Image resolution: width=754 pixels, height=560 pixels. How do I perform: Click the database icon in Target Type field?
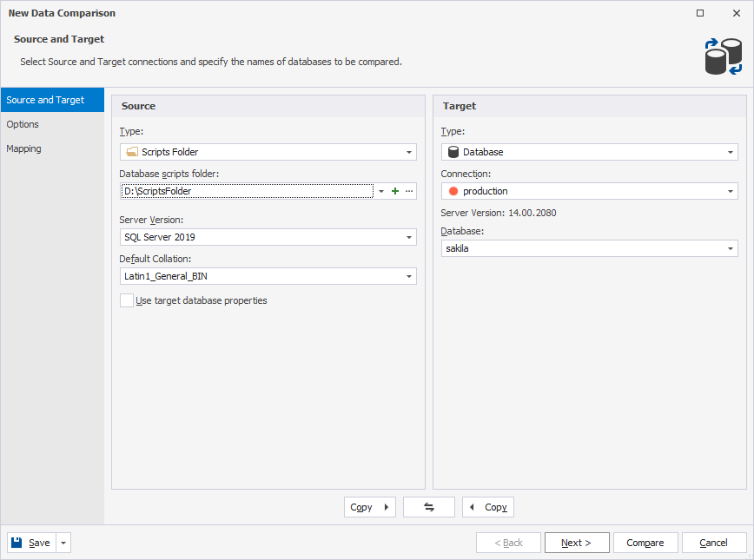click(x=453, y=152)
